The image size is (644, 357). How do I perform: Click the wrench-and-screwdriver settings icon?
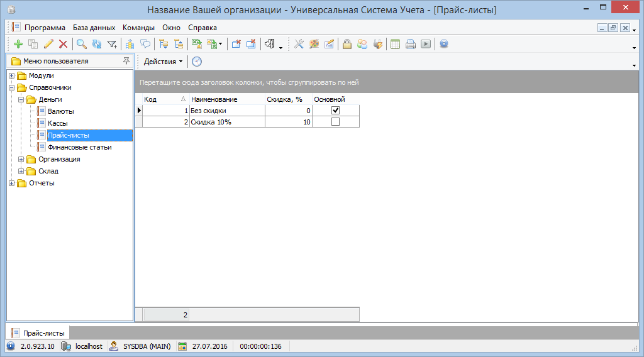click(x=299, y=44)
